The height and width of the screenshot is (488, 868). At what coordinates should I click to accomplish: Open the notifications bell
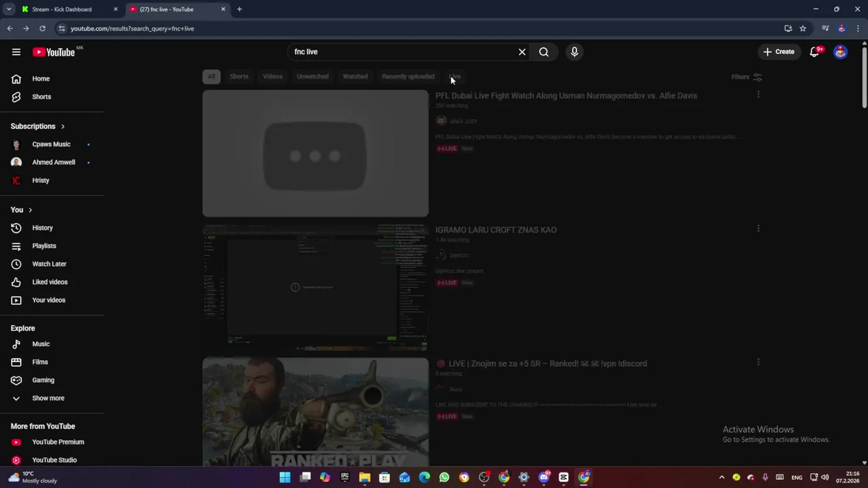click(816, 52)
